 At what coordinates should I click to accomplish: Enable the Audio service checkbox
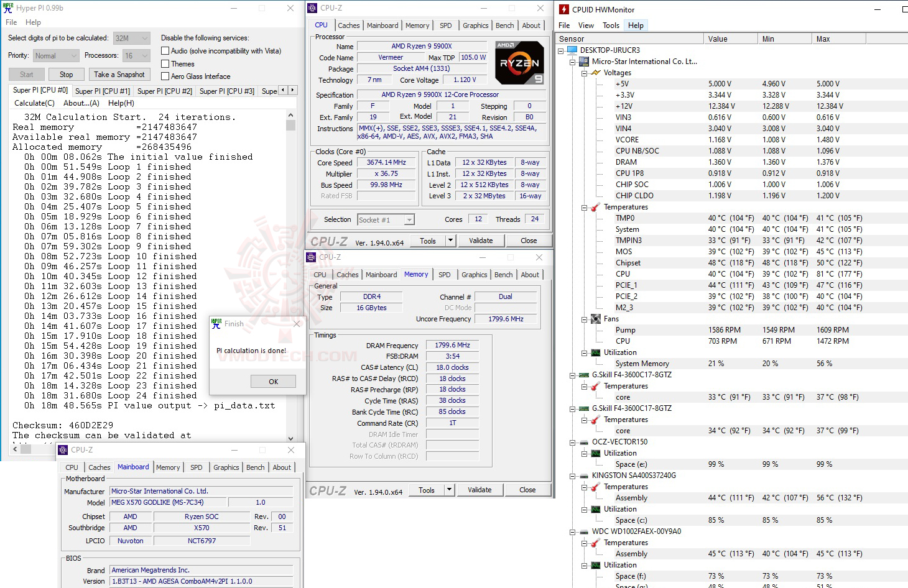[165, 51]
